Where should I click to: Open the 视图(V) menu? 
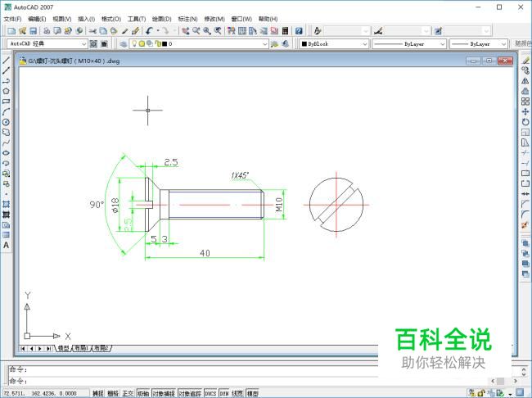click(62, 19)
